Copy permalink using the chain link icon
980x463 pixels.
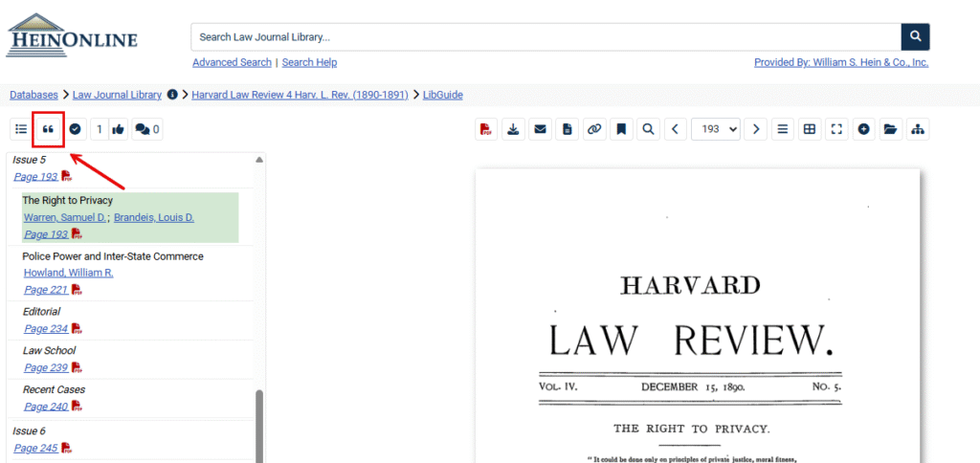[x=594, y=129]
